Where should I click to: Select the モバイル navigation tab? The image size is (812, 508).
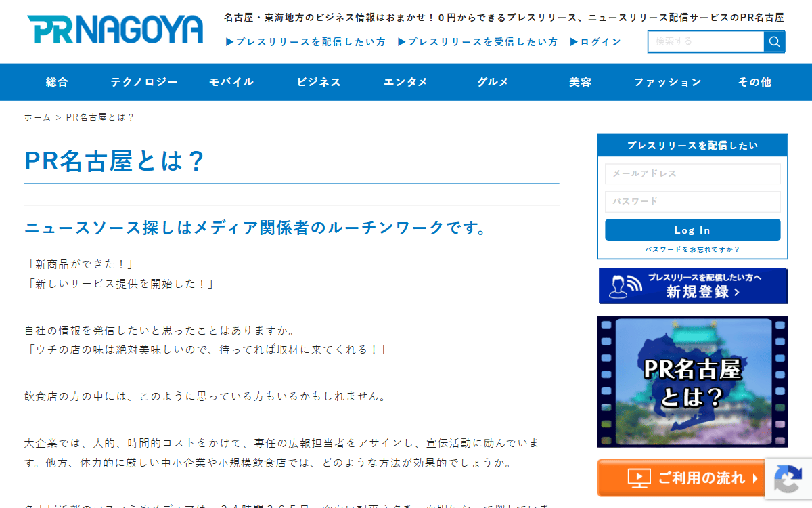[x=231, y=82]
